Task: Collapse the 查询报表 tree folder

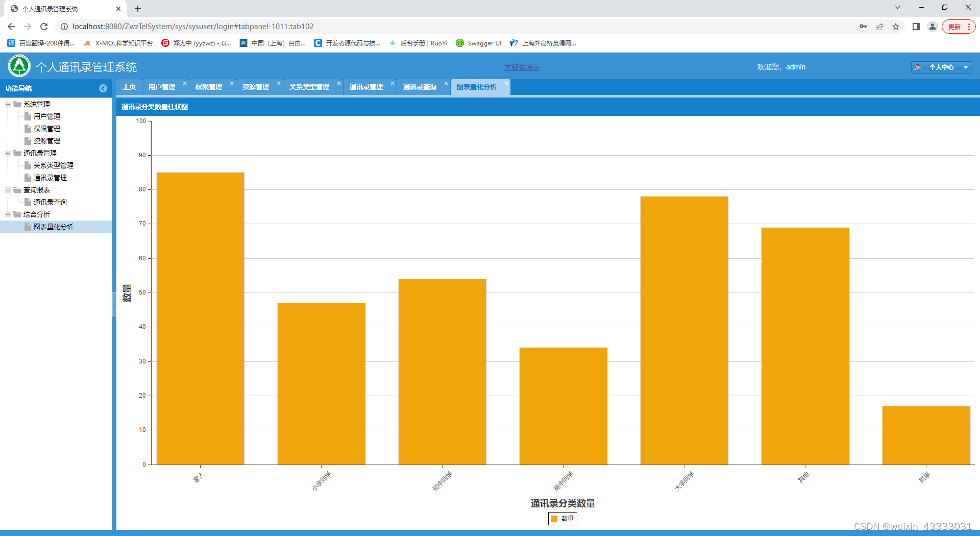Action: coord(8,190)
